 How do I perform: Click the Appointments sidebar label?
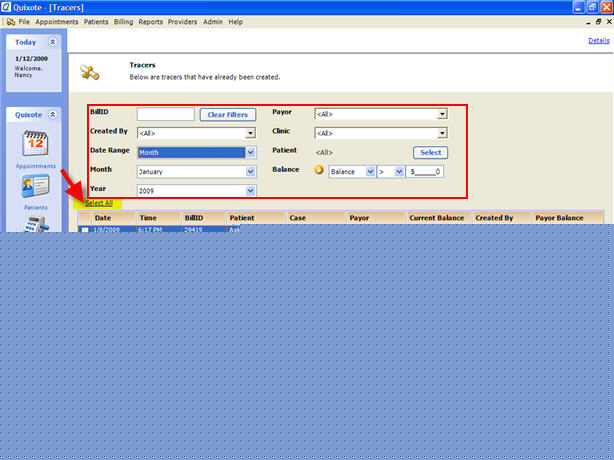coord(36,166)
